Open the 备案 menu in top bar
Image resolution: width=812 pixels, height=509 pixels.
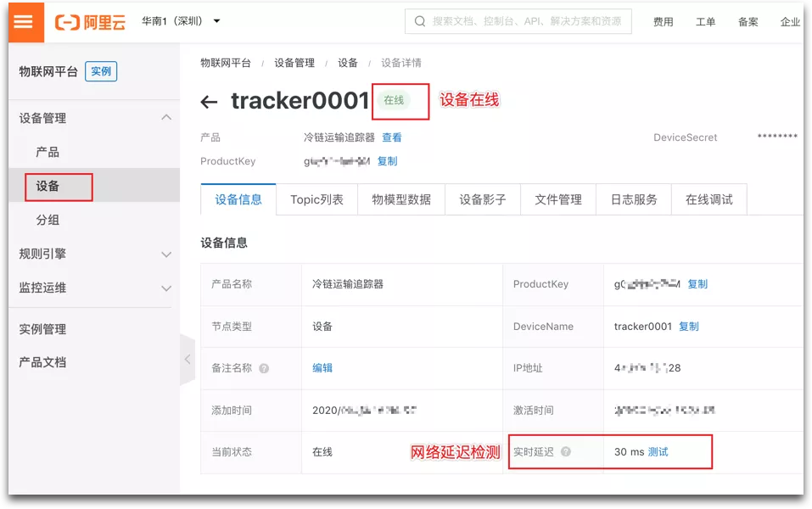pos(748,22)
